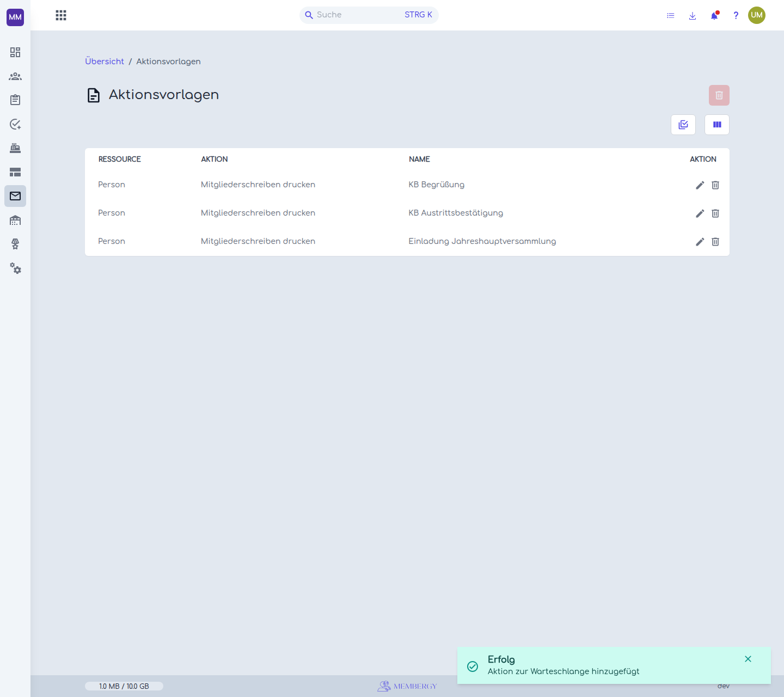Select the mail section in sidebar
Screen dimensions: 784x697
coord(15,196)
